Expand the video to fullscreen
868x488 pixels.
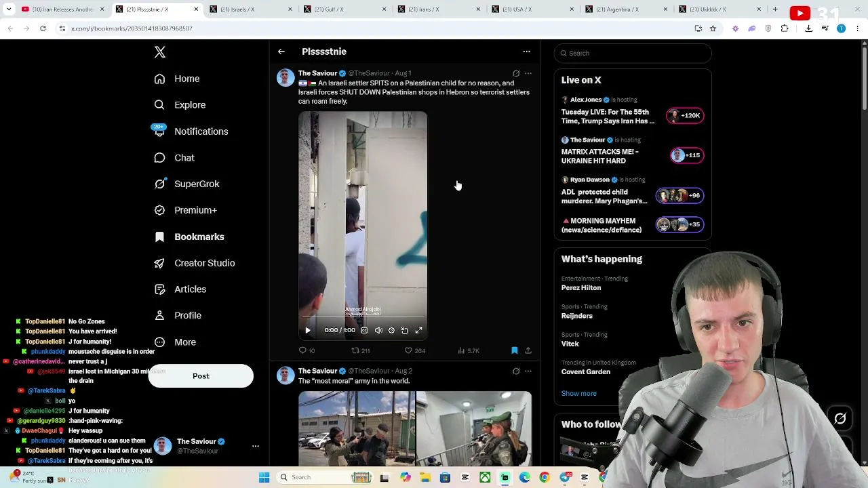point(418,330)
